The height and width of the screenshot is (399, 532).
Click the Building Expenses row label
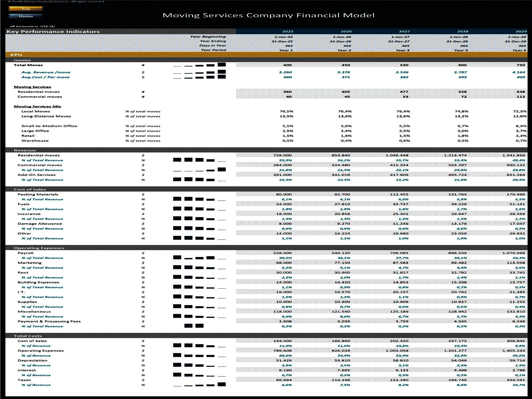39,282
